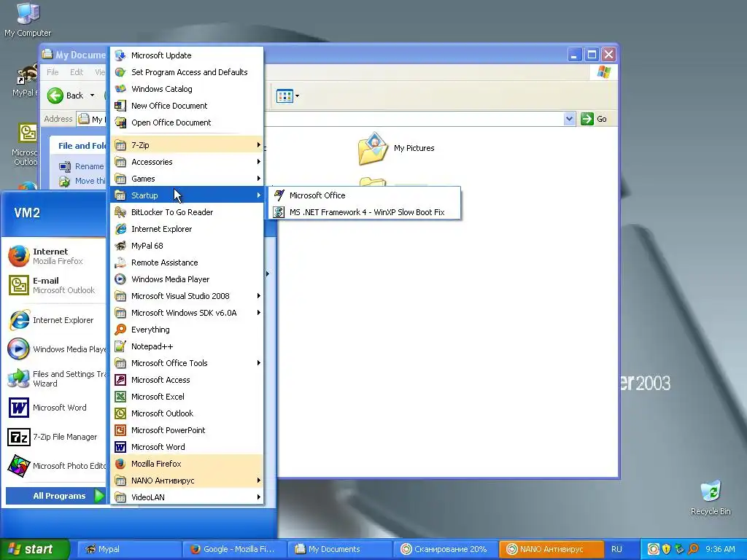
Task: Click the RU language indicator
Action: coord(616,549)
